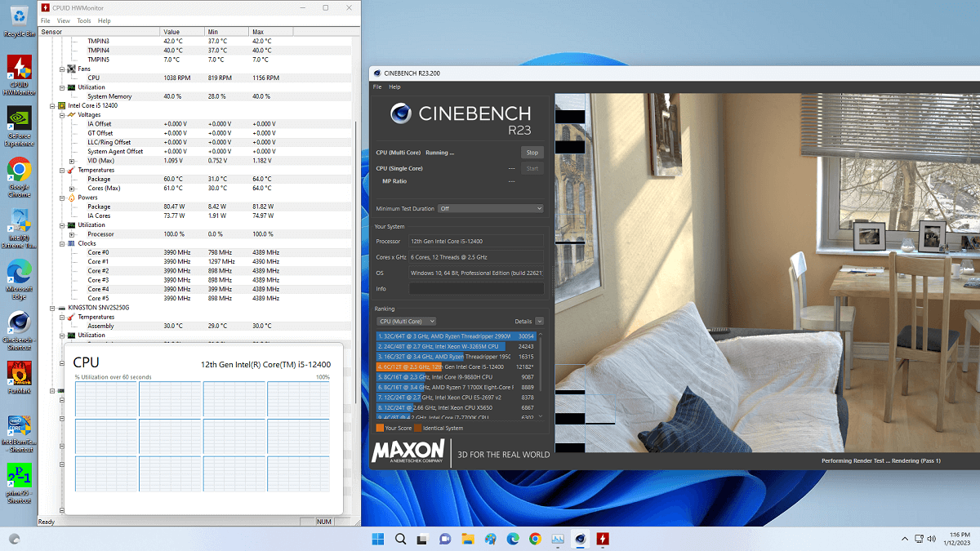Open File Explorer from the taskbar
Viewport: 980px width, 551px height.
coord(468,539)
